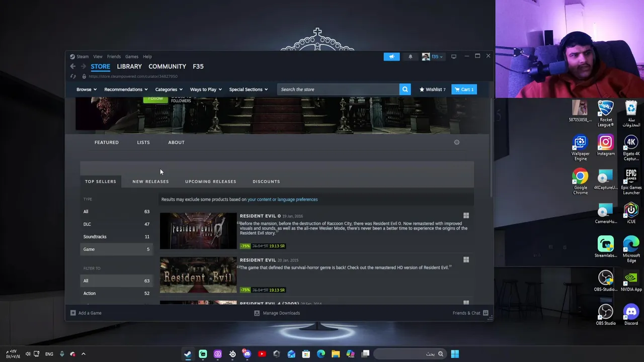Open the Help menu

click(147, 57)
